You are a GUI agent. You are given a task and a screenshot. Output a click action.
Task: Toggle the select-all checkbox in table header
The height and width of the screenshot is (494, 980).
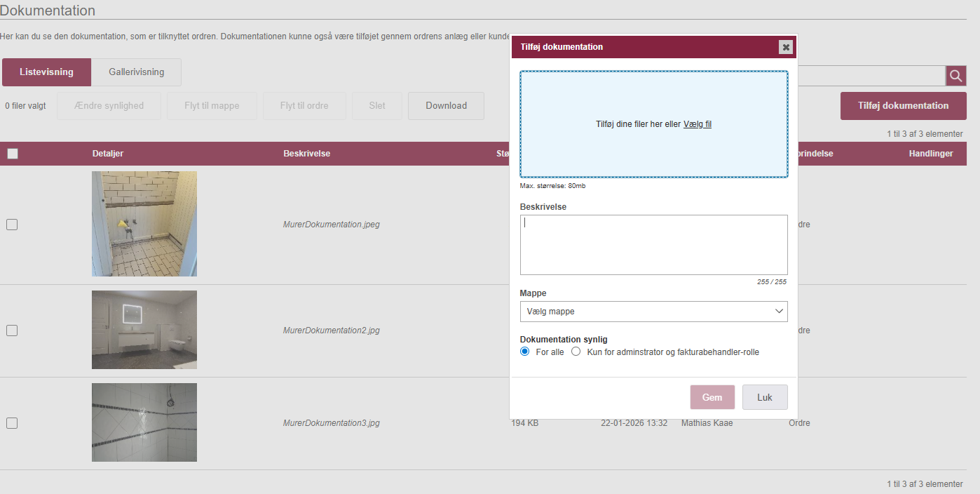click(x=13, y=154)
